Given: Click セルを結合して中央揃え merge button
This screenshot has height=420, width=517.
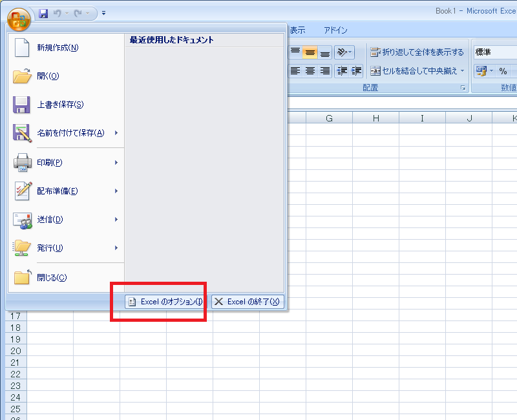Looking at the screenshot, I should [x=414, y=71].
